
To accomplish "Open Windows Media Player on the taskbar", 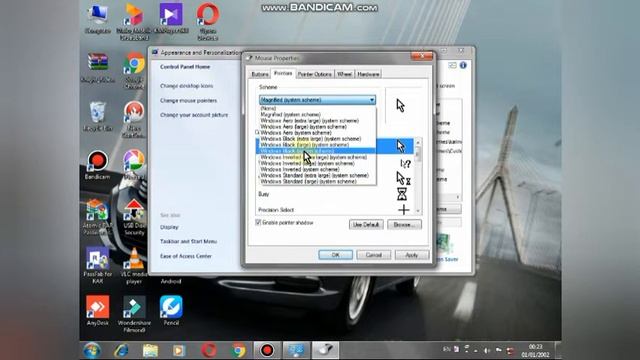I will (179, 351).
